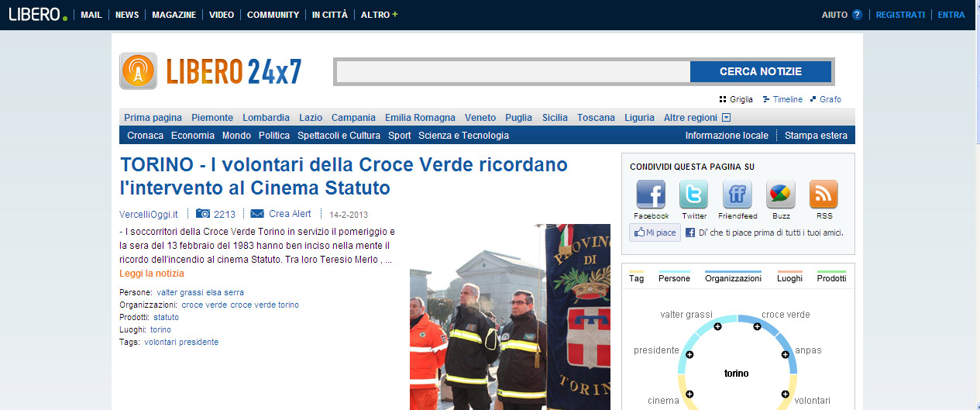The width and height of the screenshot is (980, 410).
Task: Click the plus marker next to croce verde
Action: [x=757, y=327]
